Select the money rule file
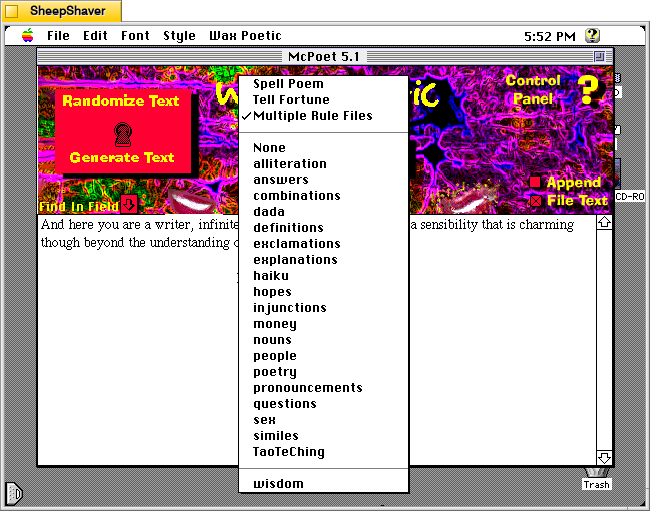This screenshot has width=650, height=511. (x=323, y=324)
